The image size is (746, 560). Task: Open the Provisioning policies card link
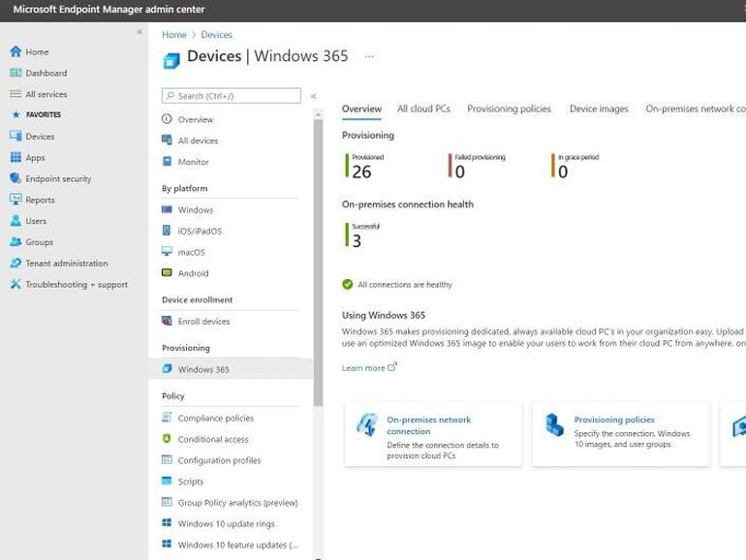[x=614, y=420]
